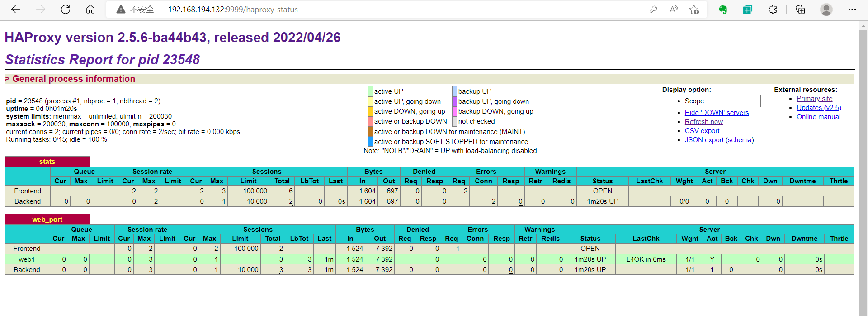This screenshot has height=316, width=868.
Task: Reload the HAProxy status page
Action: pos(66,10)
